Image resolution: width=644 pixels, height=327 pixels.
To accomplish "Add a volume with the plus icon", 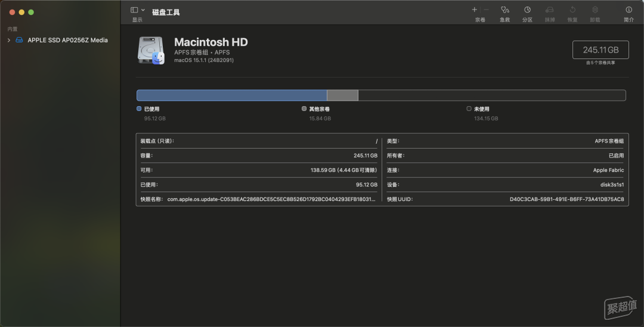I will coord(475,10).
